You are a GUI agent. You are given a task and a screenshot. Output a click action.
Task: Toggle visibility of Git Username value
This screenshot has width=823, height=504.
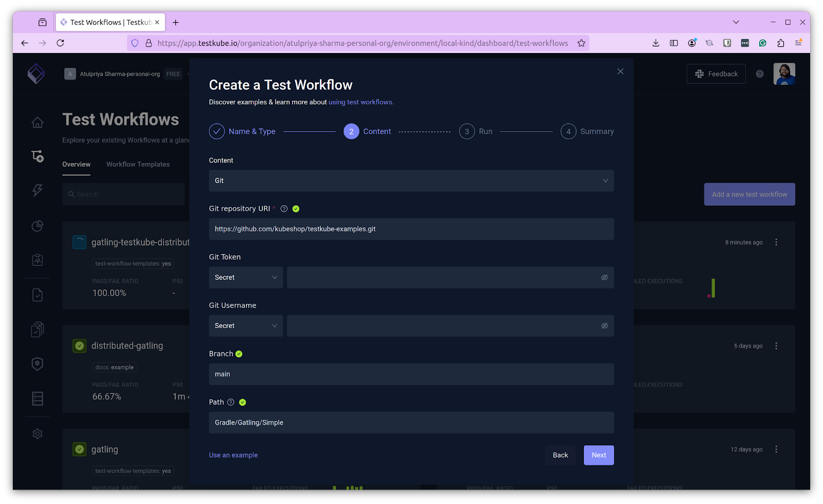coord(604,326)
